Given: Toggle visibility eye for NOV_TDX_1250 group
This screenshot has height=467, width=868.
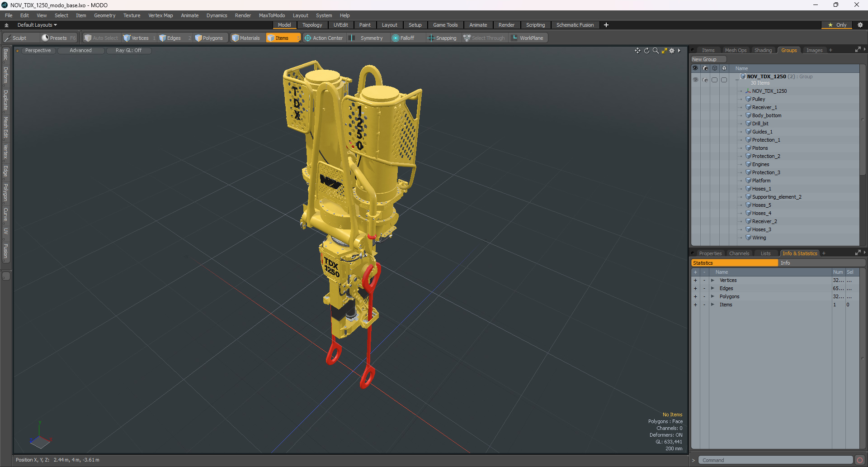Looking at the screenshot, I should tap(695, 80).
